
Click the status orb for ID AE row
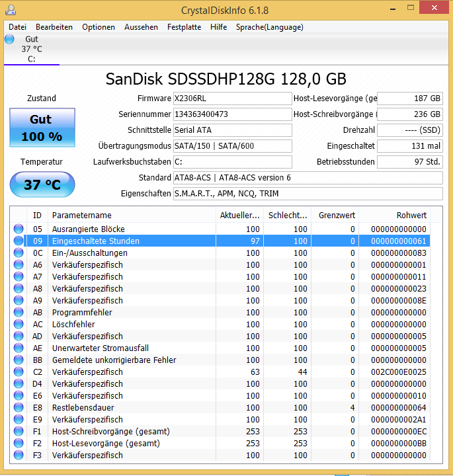tap(19, 348)
